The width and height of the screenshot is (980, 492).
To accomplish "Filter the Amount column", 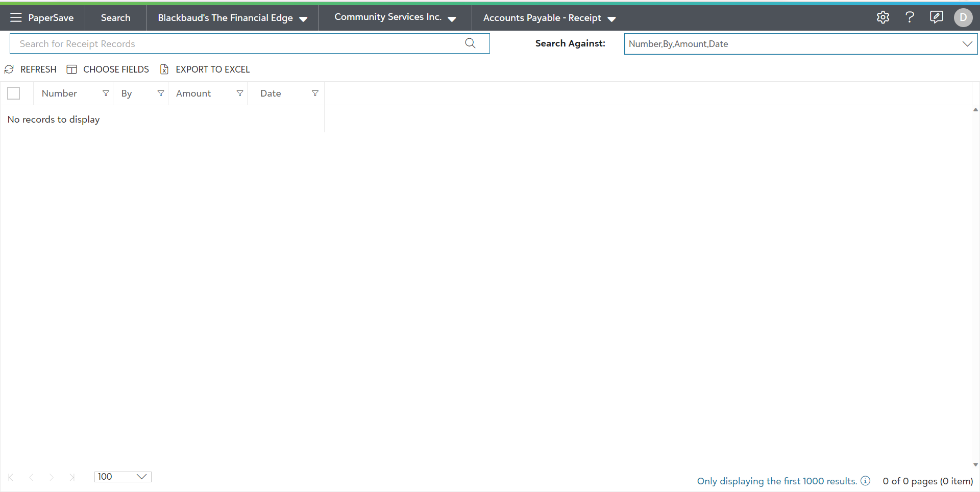I will [x=239, y=93].
